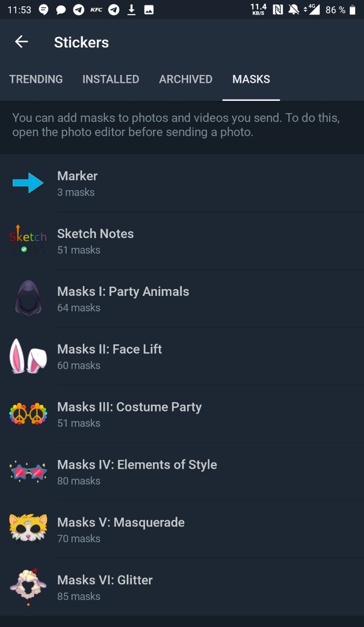Tap the download icon in status bar
Screen dimensions: 364x627
point(131,10)
